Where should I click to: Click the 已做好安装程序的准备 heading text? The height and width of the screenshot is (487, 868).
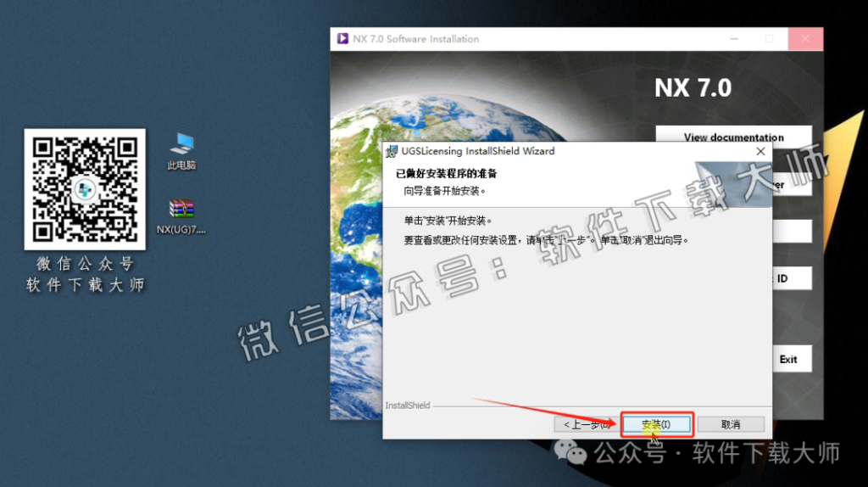click(446, 173)
